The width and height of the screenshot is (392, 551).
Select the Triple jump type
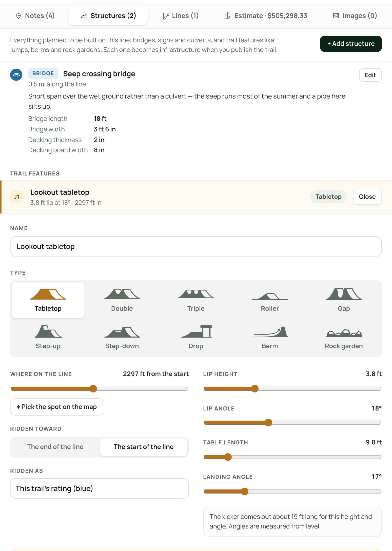pyautogui.click(x=196, y=300)
